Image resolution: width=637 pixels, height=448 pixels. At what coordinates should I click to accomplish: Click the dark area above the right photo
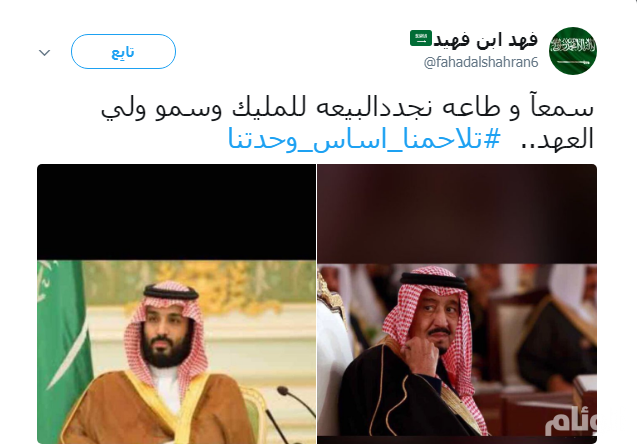(x=457, y=214)
